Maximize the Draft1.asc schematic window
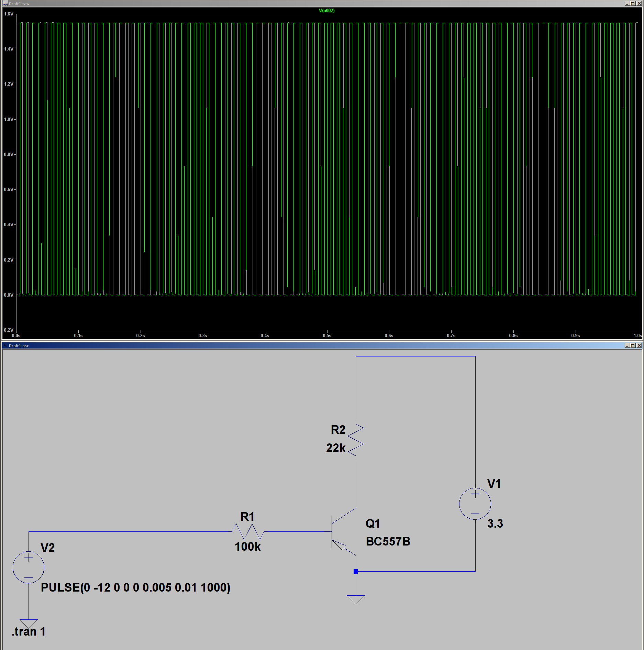The image size is (644, 650). coord(633,345)
